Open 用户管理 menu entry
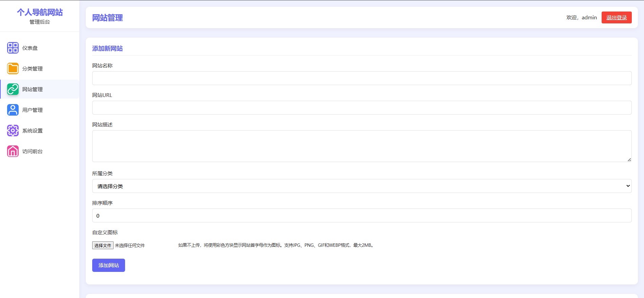This screenshot has height=298, width=644. tap(40, 110)
